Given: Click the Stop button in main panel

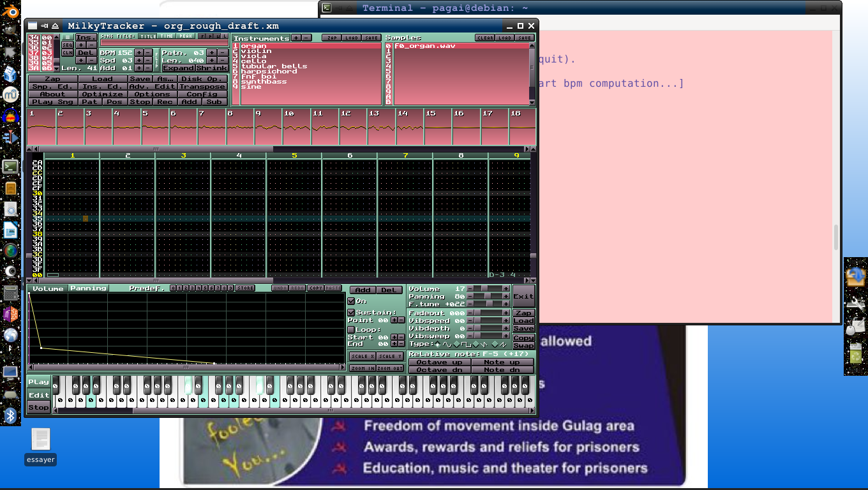Looking at the screenshot, I should (140, 102).
